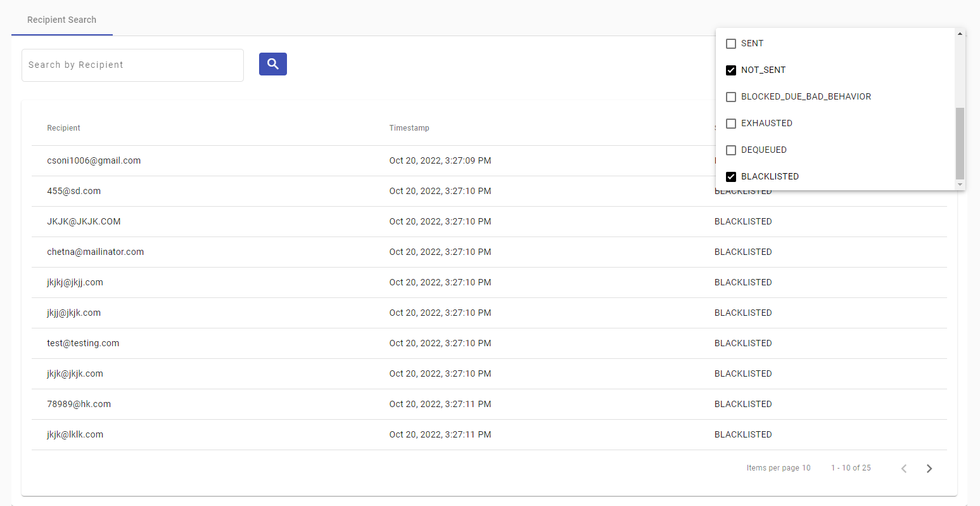Viewport: 980px width, 506px height.
Task: Select recipient test@testing.com
Action: click(83, 343)
